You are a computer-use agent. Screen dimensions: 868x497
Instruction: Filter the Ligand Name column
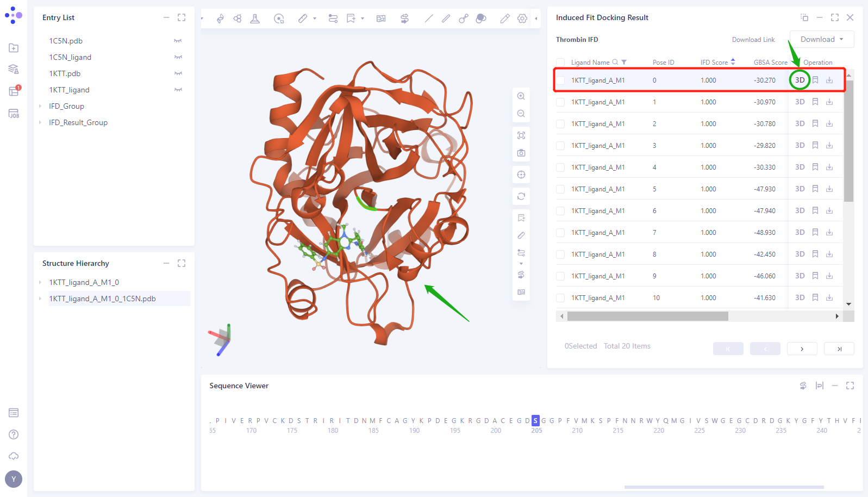click(624, 63)
